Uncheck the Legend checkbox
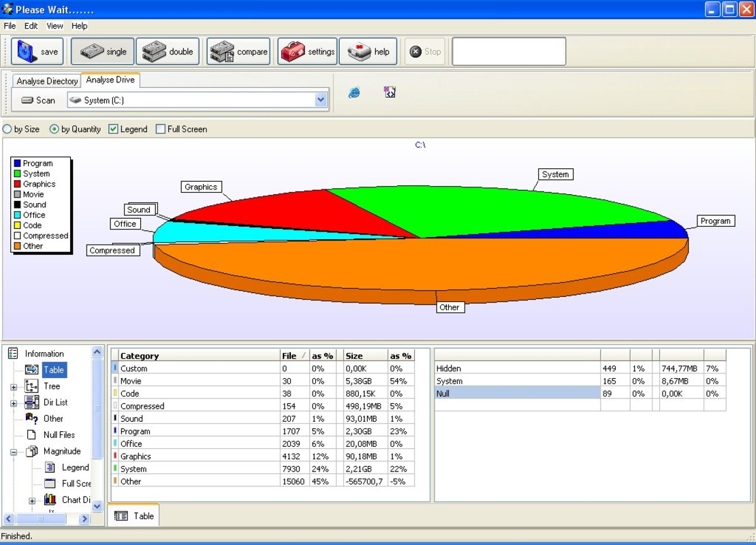Image resolution: width=756 pixels, height=545 pixels. click(x=113, y=129)
